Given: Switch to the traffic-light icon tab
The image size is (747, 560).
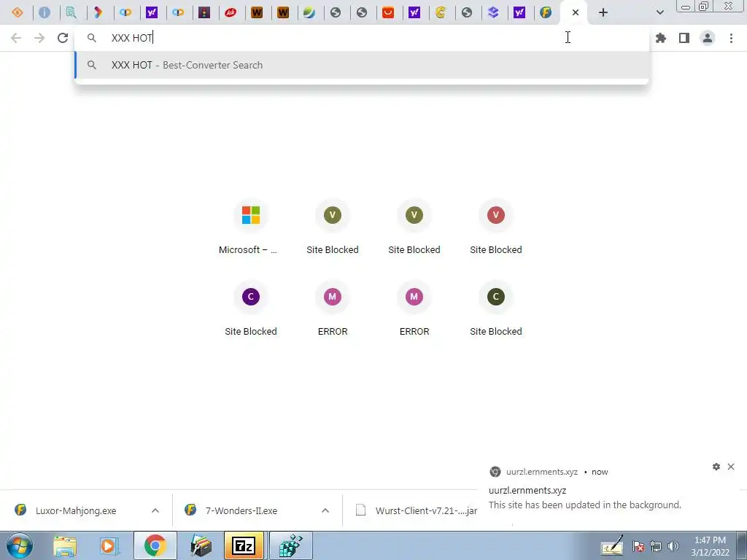Looking at the screenshot, I should click(204, 12).
